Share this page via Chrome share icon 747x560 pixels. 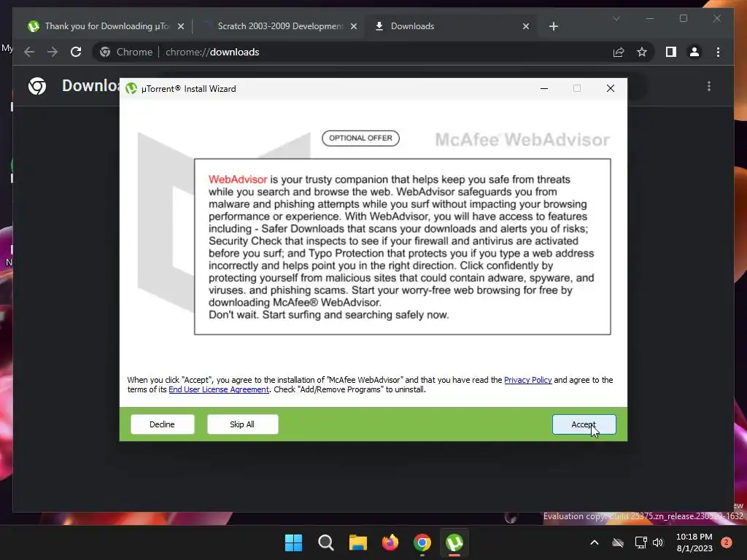pyautogui.click(x=619, y=52)
